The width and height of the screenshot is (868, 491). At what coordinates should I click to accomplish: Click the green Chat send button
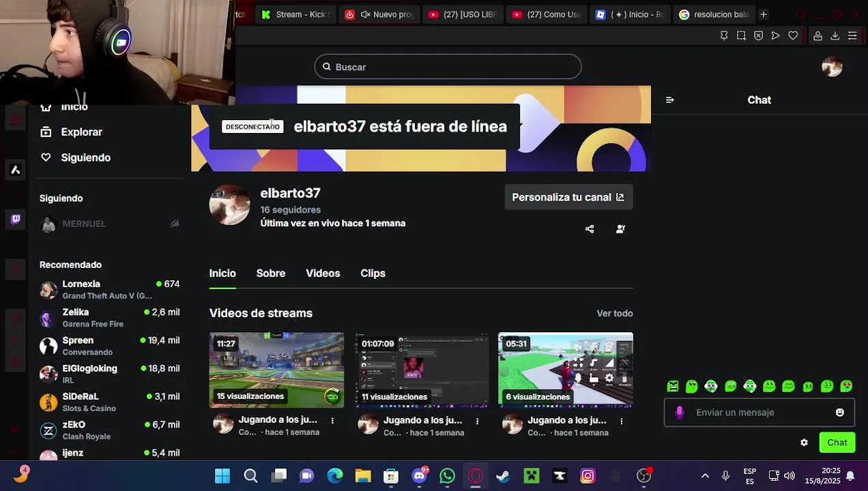(x=837, y=443)
